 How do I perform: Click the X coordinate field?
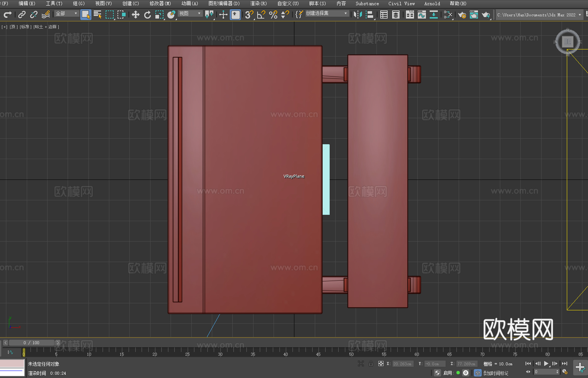click(x=403, y=364)
